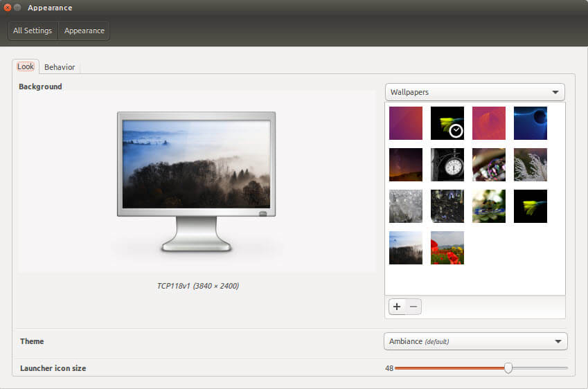Click the monitor background preview image
The image size is (588, 389).
[196, 164]
